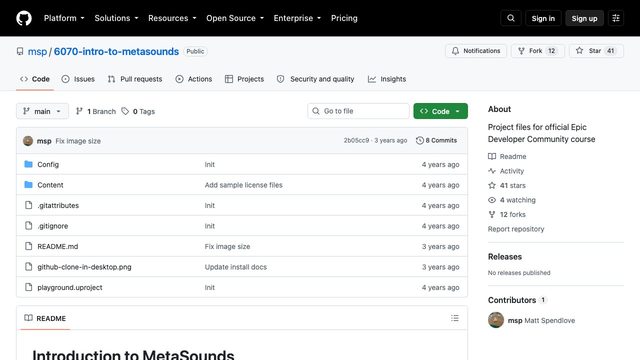Click the star icon beside 41 stars
The image size is (640, 360).
click(492, 185)
